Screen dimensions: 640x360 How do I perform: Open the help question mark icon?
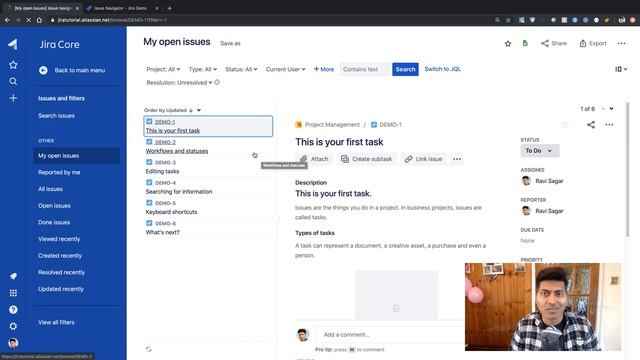pos(13,310)
